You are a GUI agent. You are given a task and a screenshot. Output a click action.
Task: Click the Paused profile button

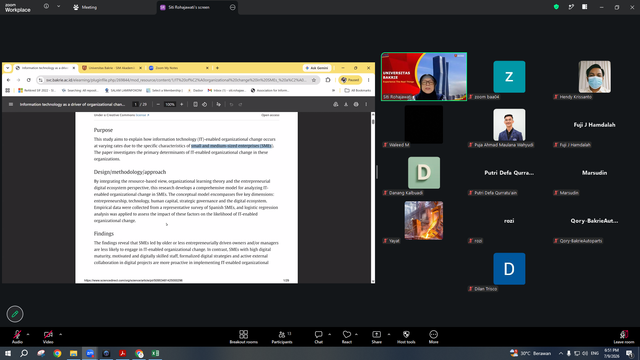[x=351, y=80]
